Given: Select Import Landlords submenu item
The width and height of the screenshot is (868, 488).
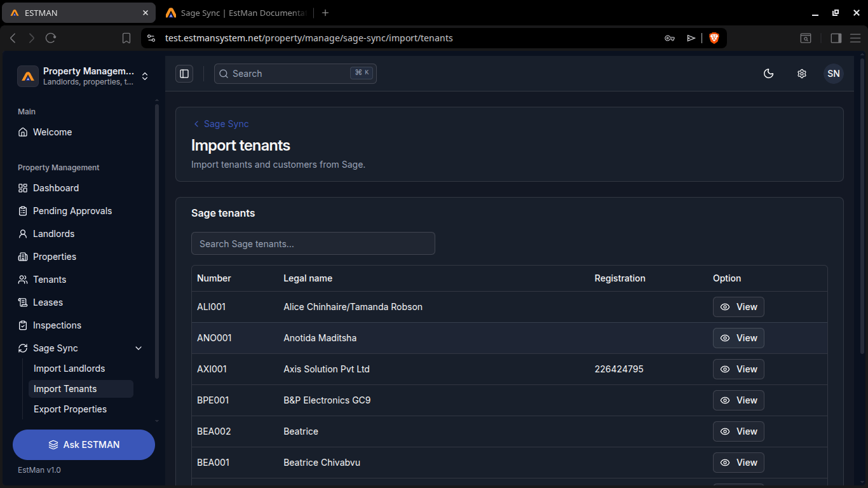Looking at the screenshot, I should (81, 369).
